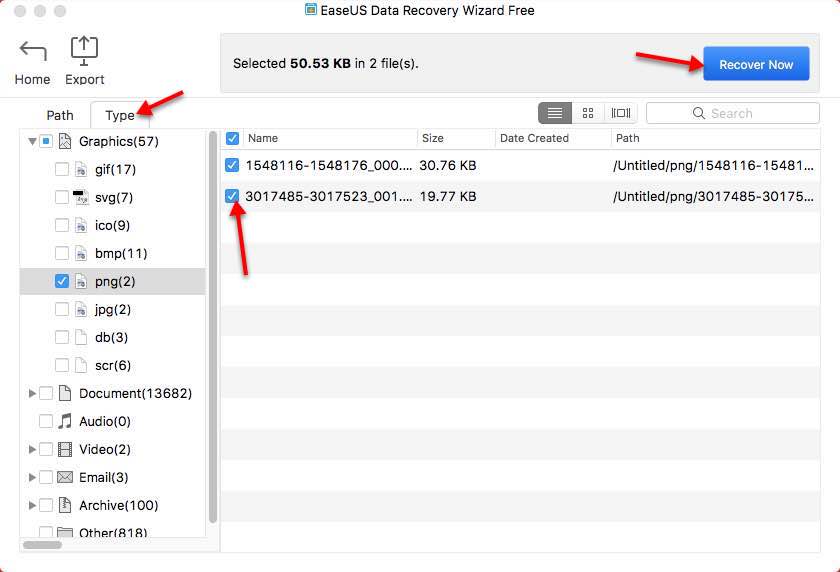Click into the Search input field
This screenshot has width=840, height=572.
pyautogui.click(x=732, y=113)
